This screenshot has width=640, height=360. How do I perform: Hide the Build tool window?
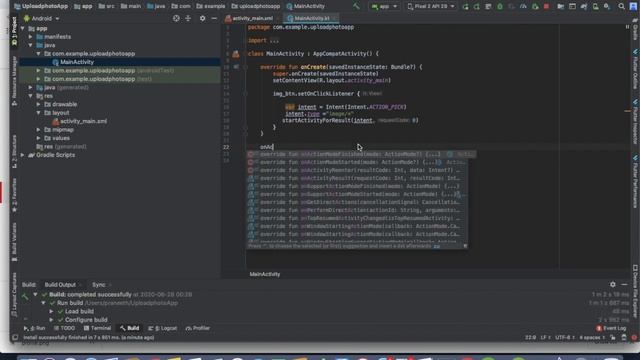[x=624, y=284]
